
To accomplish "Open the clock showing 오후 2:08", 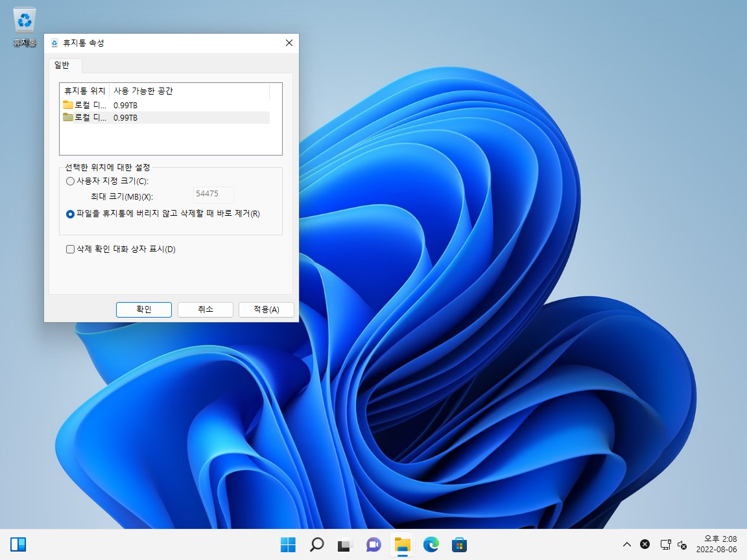I will [x=720, y=539].
